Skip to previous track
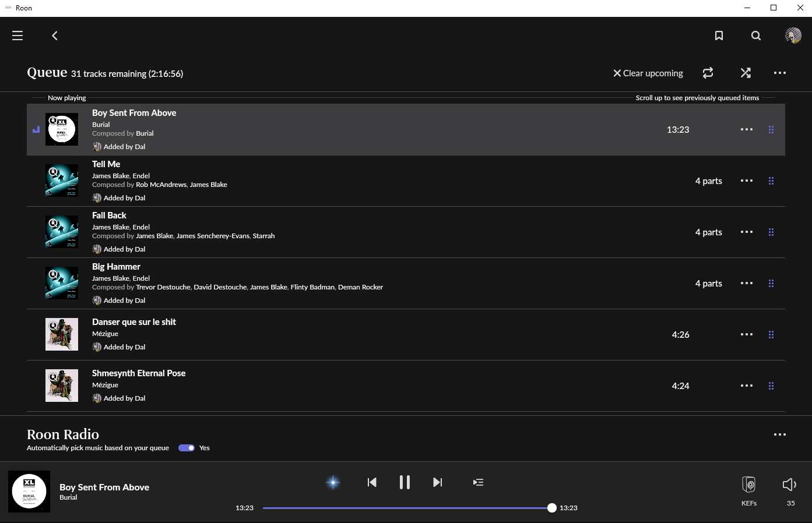Screen dimensions: 812x523 (372, 482)
